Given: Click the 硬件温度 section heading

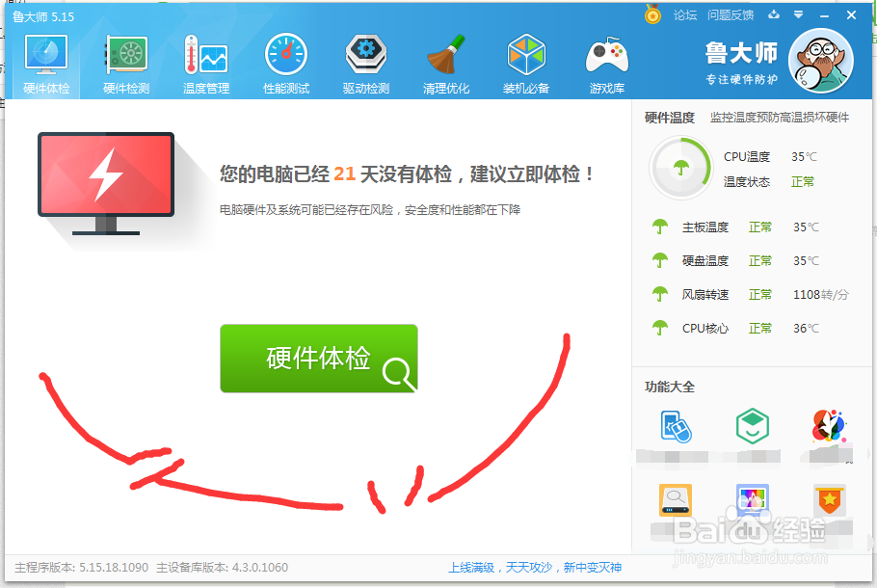Looking at the screenshot, I should pyautogui.click(x=670, y=118).
